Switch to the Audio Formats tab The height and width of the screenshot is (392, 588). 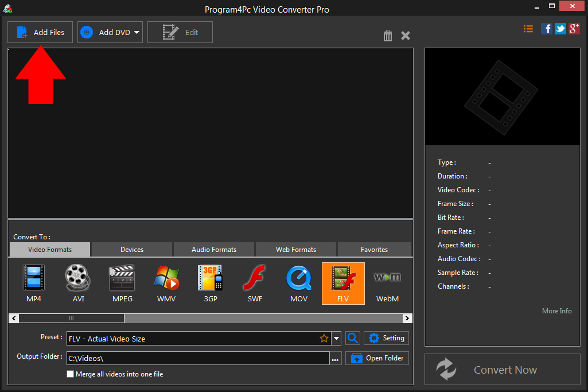coord(213,249)
